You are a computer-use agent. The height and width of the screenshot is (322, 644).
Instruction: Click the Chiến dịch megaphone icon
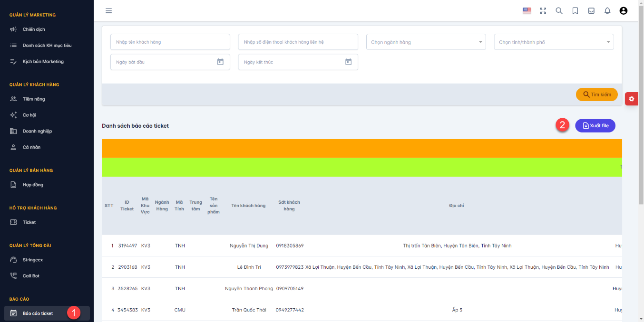(x=13, y=29)
